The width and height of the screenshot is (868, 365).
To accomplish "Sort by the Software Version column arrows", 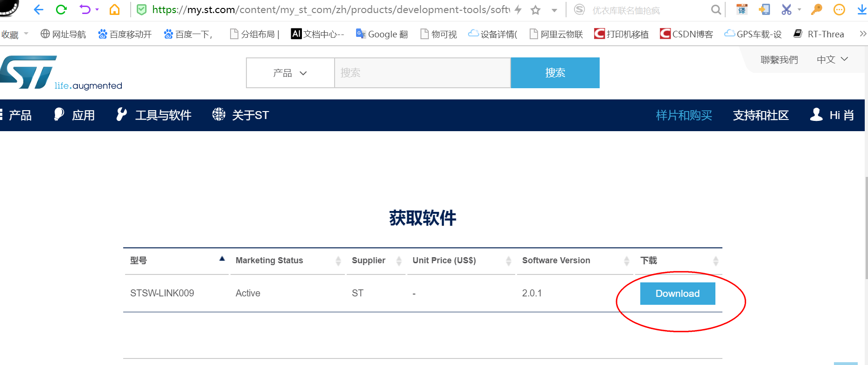I will pos(627,261).
